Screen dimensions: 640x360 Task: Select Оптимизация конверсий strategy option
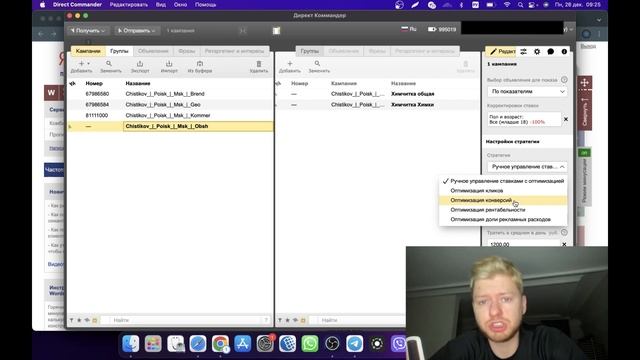503,200
